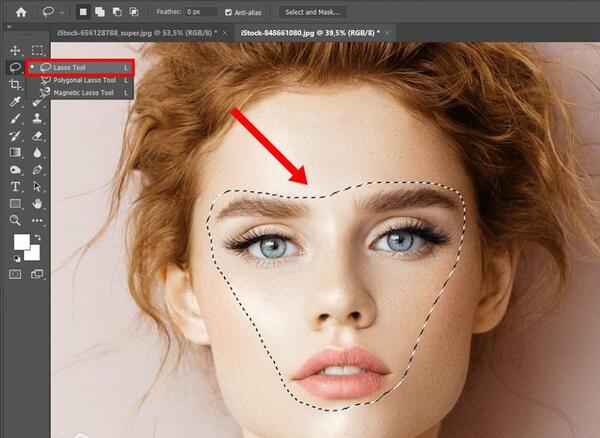600x438 pixels.
Task: Choose Intersect with selection mode
Action: pos(134,12)
